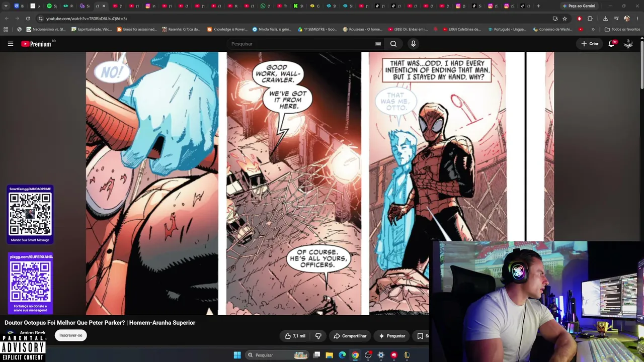Click the YouTube search magnifier button
The image size is (644, 362).
[x=393, y=44]
